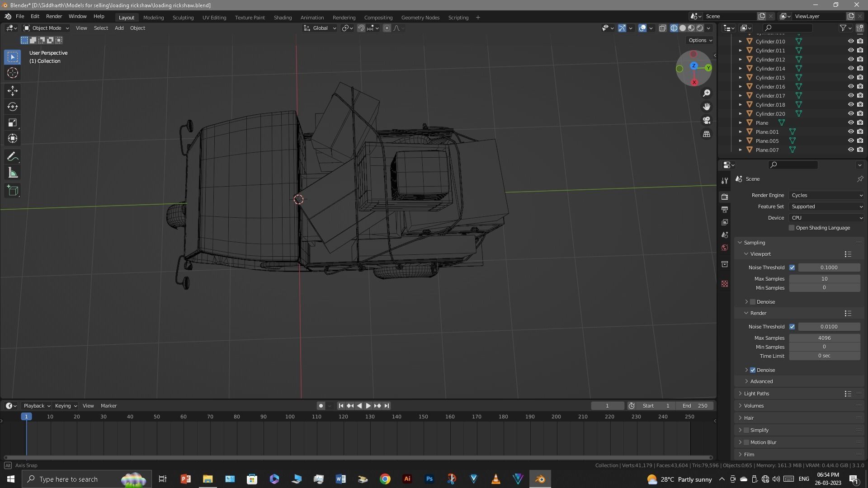The image size is (868, 488).
Task: Click the viewport Options button
Action: pyautogui.click(x=700, y=40)
